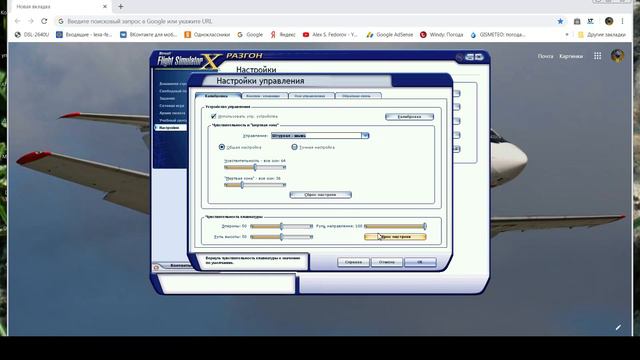The width and height of the screenshot is (640, 360).
Task: Adjust Элероны keyboard sensitivity slider
Action: pyautogui.click(x=282, y=226)
